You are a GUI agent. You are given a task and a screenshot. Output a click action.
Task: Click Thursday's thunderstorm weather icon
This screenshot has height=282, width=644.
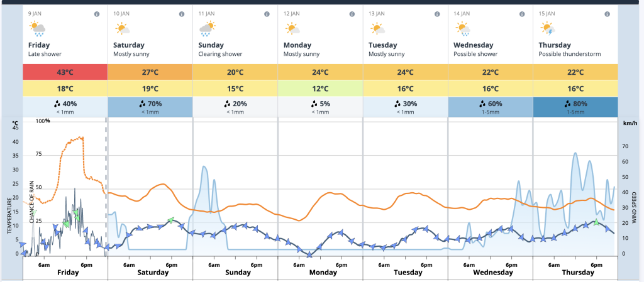tap(547, 28)
